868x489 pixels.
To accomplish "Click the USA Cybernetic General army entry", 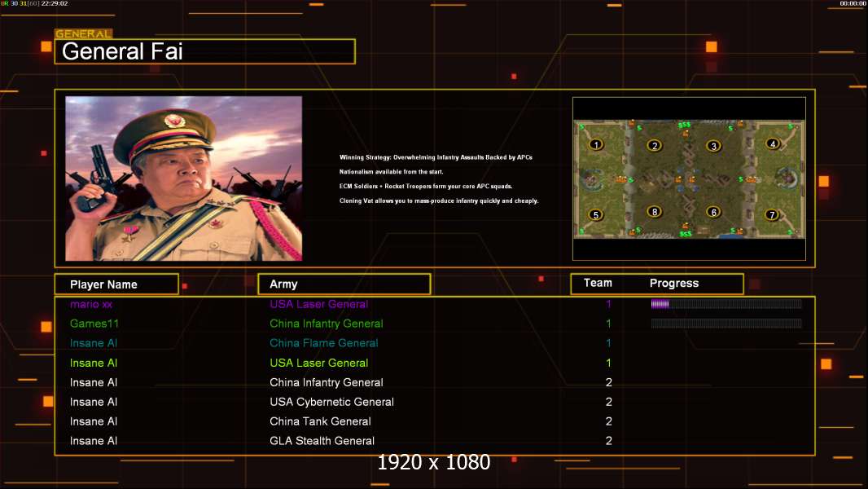I will pos(331,402).
